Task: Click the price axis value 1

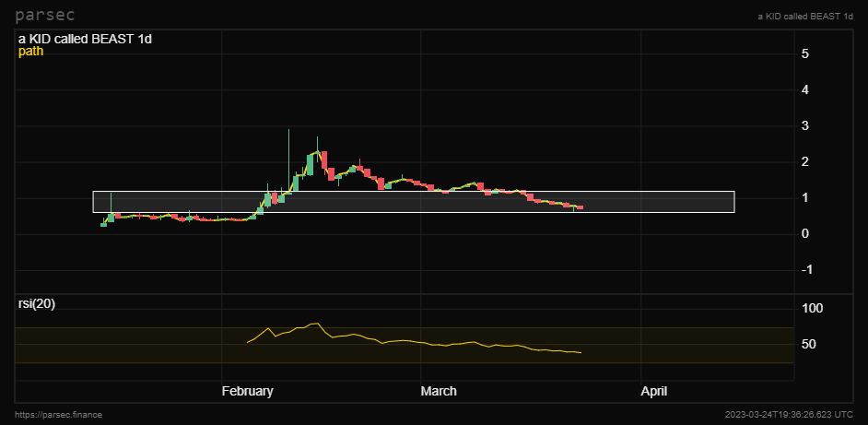Action: (x=805, y=198)
